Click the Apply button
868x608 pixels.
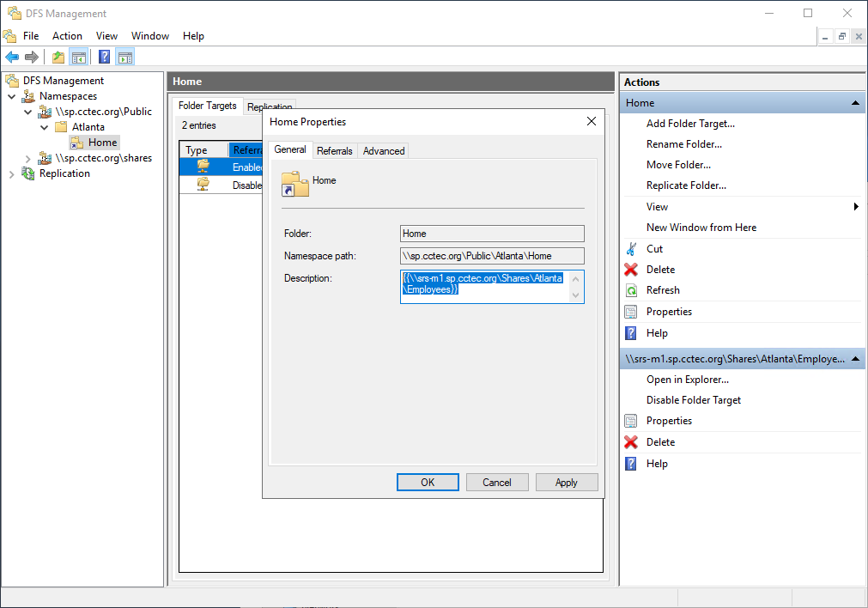566,483
